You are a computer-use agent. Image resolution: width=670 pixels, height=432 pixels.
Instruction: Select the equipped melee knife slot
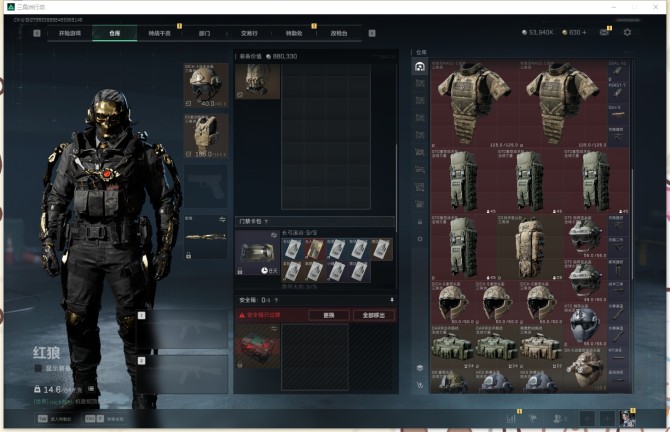pyautogui.click(x=206, y=237)
